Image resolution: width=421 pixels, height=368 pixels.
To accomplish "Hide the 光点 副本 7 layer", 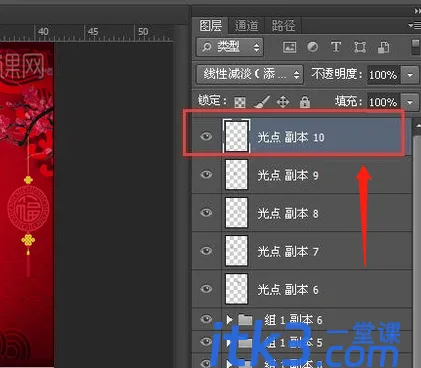I will (206, 250).
